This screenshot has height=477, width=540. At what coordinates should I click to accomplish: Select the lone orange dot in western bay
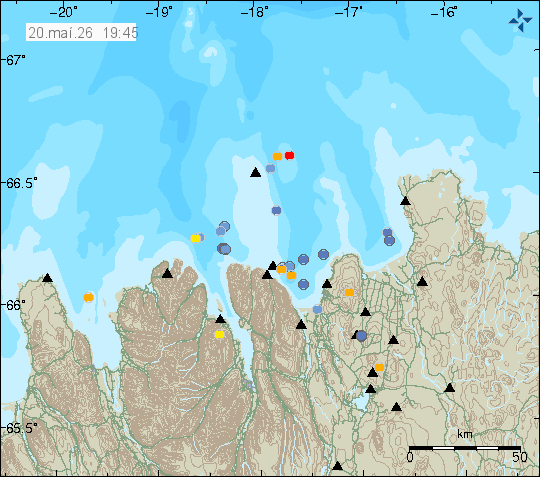(89, 297)
